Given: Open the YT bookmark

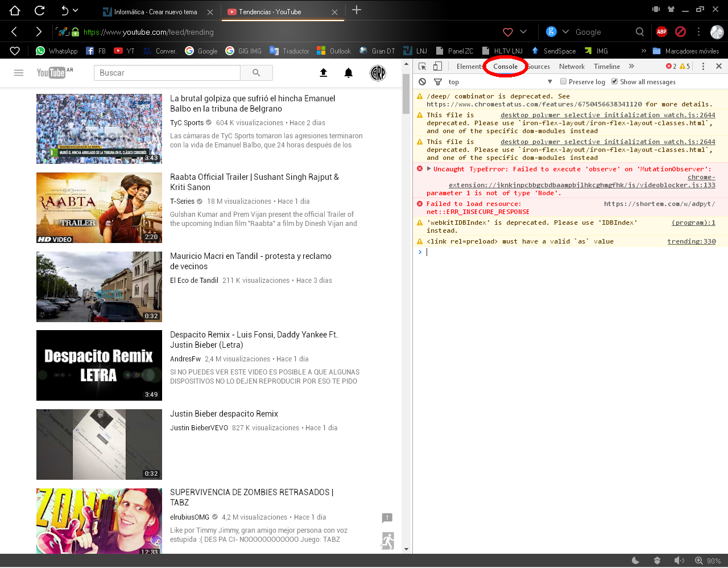Looking at the screenshot, I should [x=124, y=51].
